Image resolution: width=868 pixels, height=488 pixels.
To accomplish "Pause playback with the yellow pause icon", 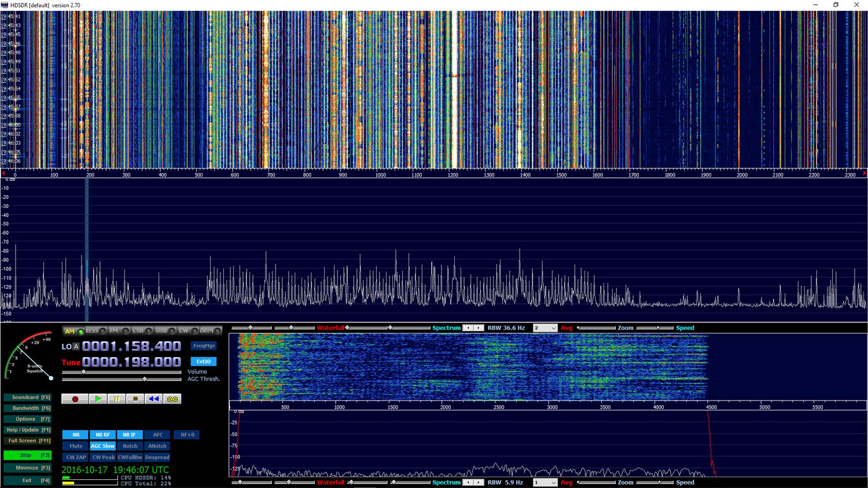I will tap(116, 399).
